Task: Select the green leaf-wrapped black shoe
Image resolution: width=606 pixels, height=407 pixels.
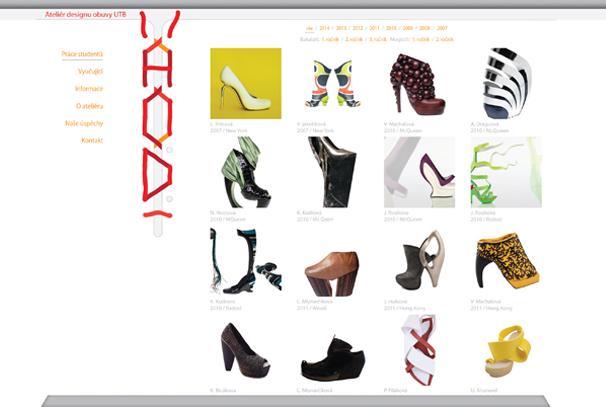Action: coord(245,172)
